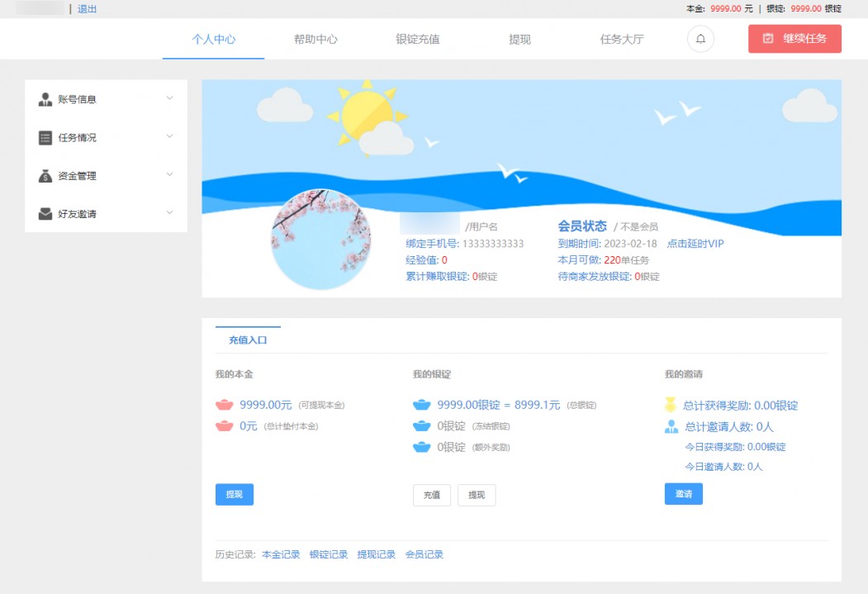Select the 充值入口 tab
868x594 pixels.
248,340
